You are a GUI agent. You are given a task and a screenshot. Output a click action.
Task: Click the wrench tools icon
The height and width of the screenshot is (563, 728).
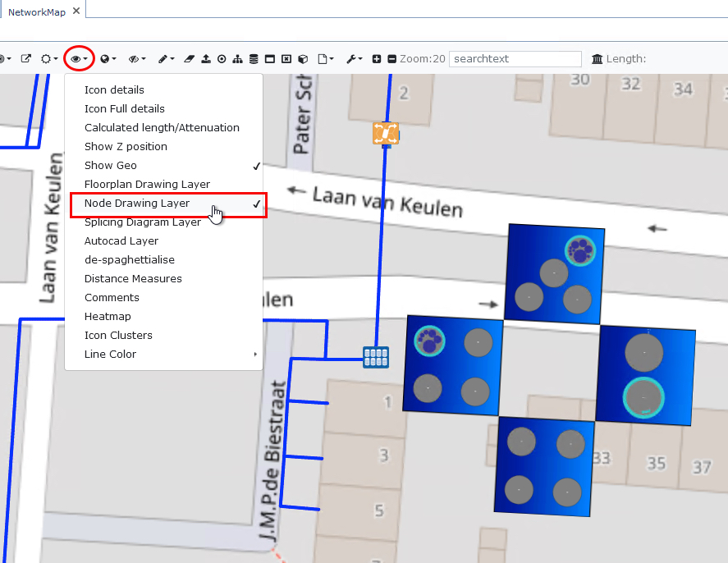tap(350, 59)
